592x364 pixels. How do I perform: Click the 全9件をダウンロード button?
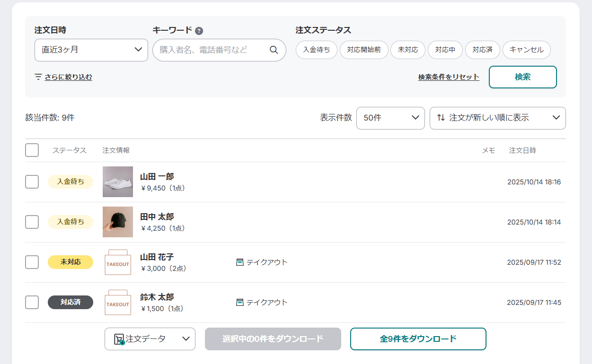[418, 339]
